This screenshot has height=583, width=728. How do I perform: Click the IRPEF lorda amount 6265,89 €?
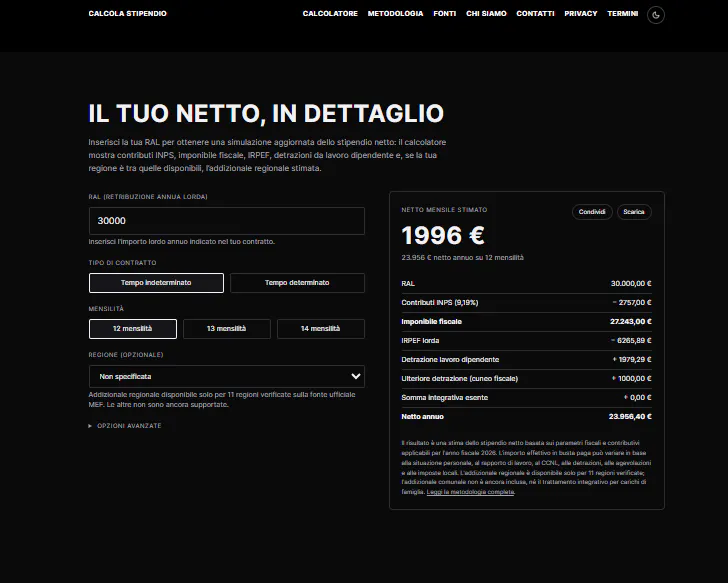coord(631,341)
